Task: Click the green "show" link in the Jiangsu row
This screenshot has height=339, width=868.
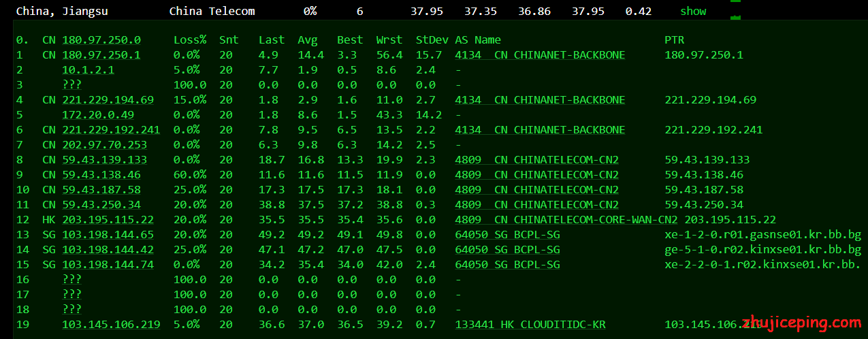Action: 693,11
